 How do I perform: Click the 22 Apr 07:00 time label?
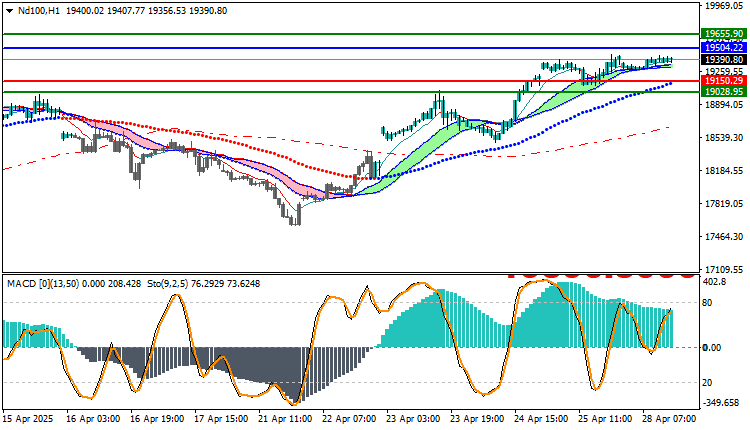coord(349,419)
